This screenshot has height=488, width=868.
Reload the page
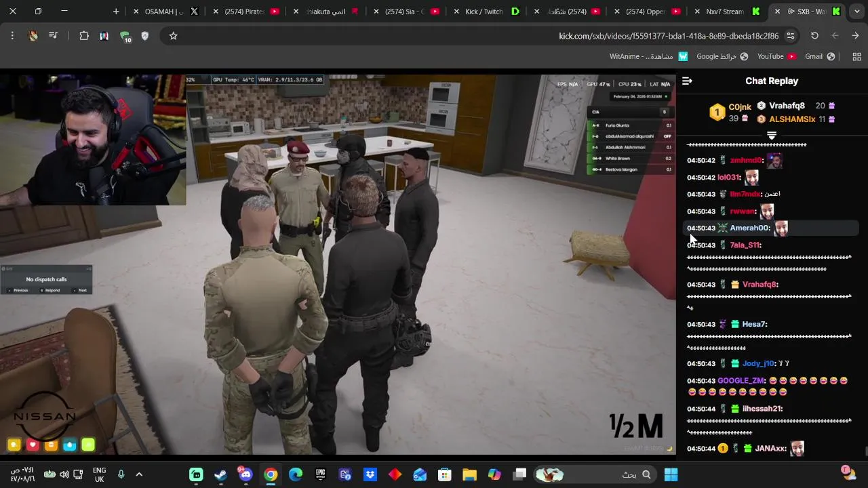point(814,36)
